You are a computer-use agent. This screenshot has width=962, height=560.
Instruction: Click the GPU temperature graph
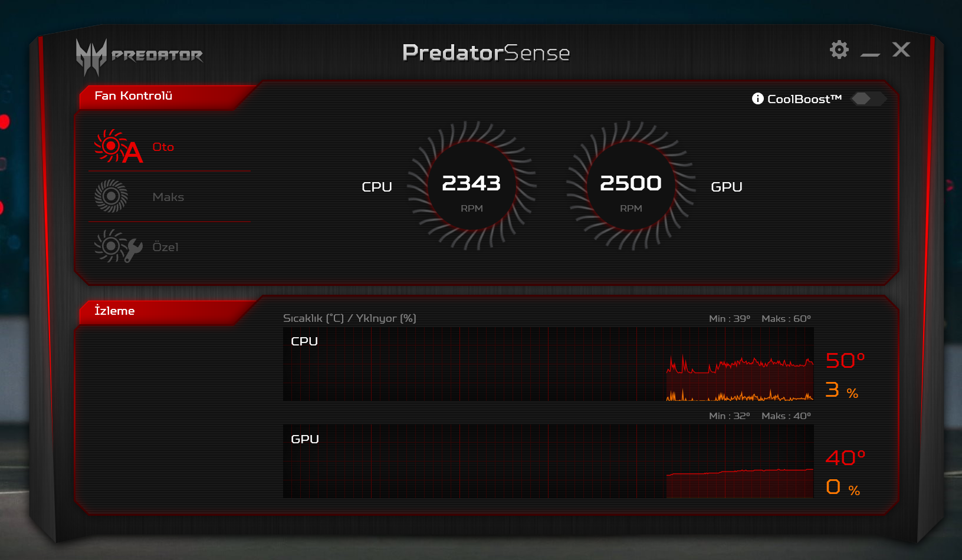[549, 461]
